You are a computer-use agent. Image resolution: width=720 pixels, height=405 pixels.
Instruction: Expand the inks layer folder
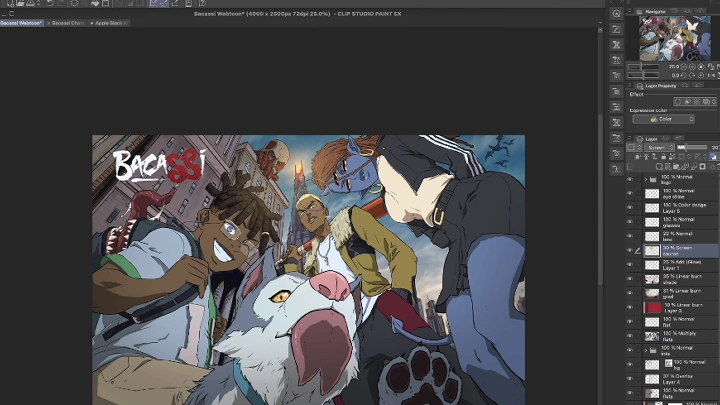click(646, 350)
